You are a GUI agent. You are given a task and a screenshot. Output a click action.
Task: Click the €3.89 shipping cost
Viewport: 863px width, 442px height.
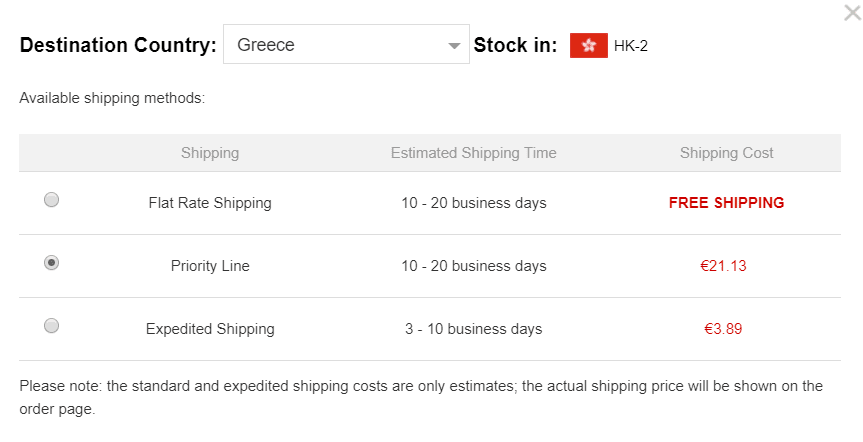[723, 329]
